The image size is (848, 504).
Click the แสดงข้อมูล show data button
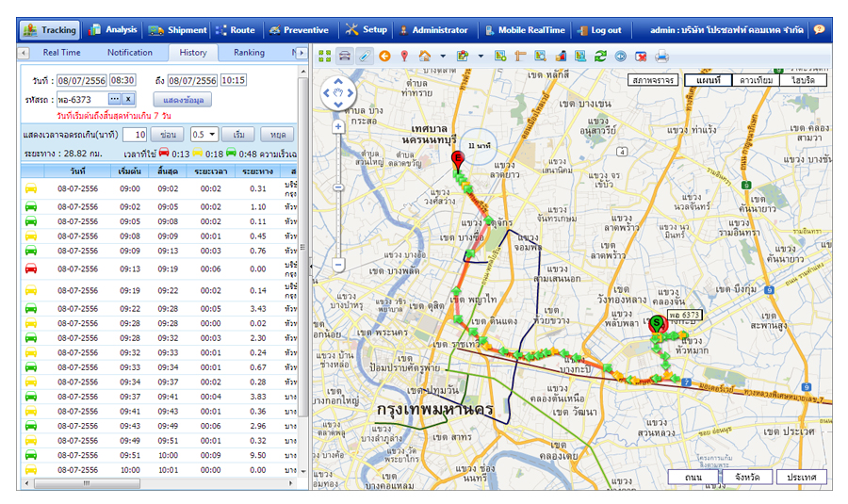[x=183, y=100]
